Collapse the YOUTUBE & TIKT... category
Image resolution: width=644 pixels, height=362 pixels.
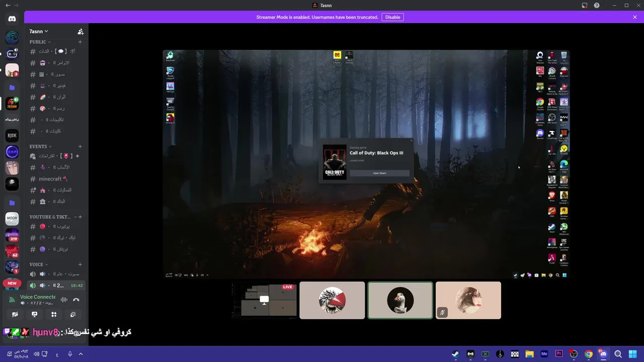[x=52, y=217]
